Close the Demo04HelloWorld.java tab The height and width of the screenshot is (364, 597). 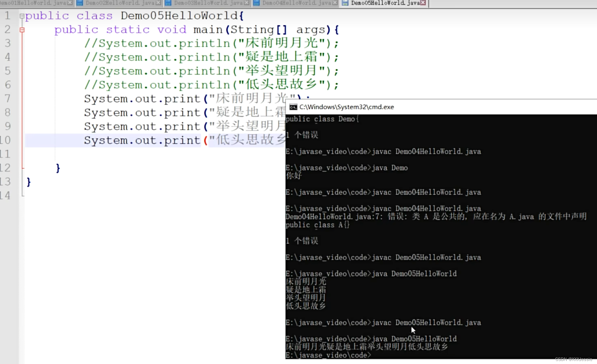coord(335,3)
